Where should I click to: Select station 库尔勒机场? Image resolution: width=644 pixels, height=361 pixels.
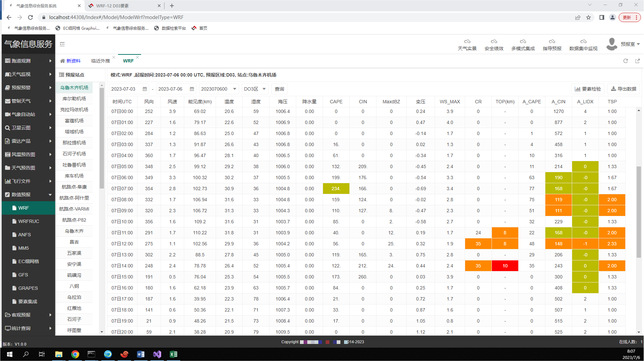(x=74, y=99)
